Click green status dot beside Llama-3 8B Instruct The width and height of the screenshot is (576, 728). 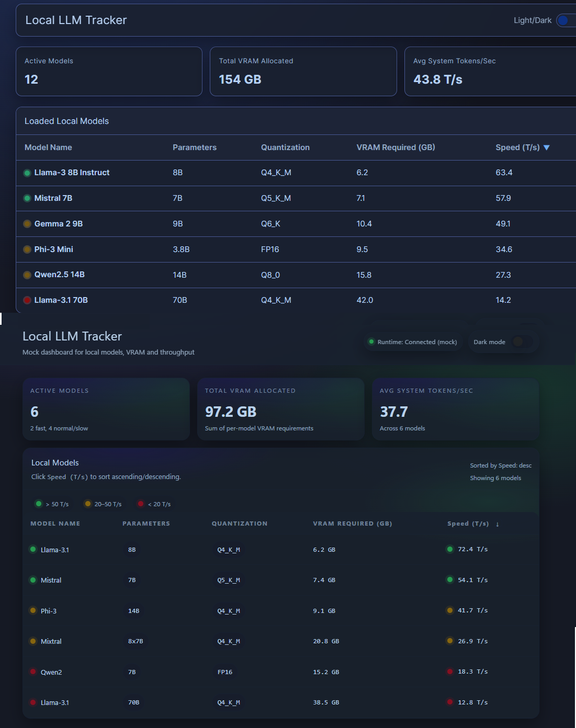(x=27, y=173)
